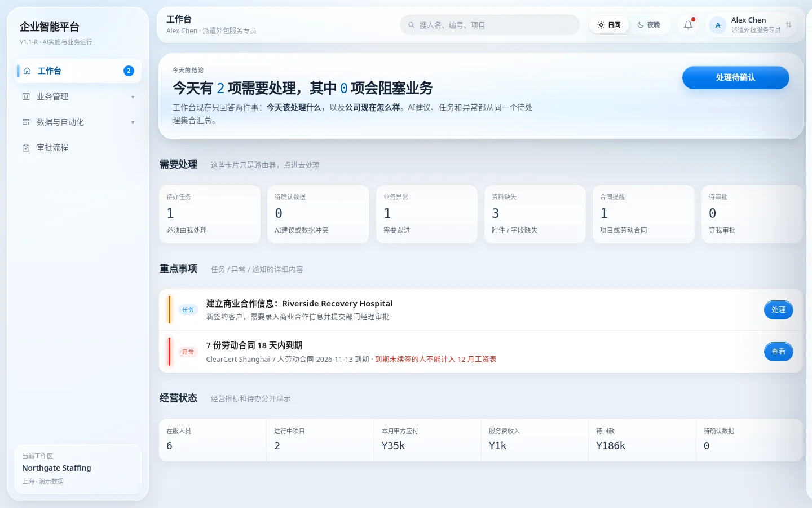Click the home icon beside 工作台
Screen dimensions: 812x508
[x=27, y=71]
